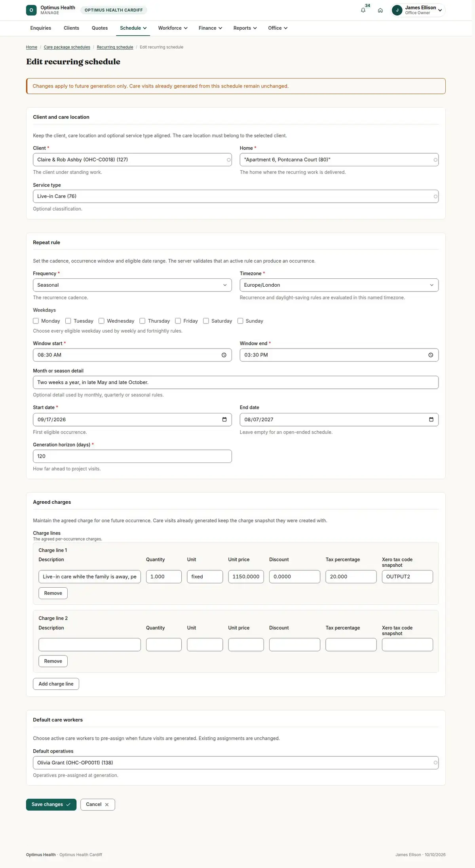Open the Start date calendar picker icon

(x=224, y=420)
